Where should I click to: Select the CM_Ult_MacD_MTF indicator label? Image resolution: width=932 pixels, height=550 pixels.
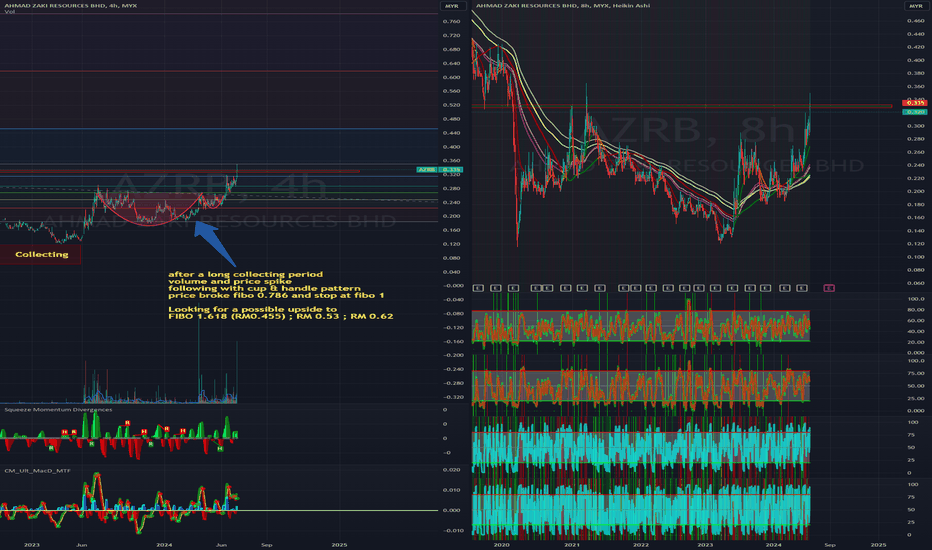37,470
